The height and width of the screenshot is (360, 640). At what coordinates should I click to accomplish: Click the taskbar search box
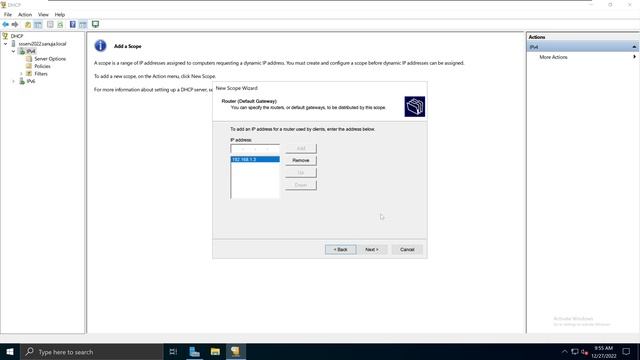click(x=91, y=351)
